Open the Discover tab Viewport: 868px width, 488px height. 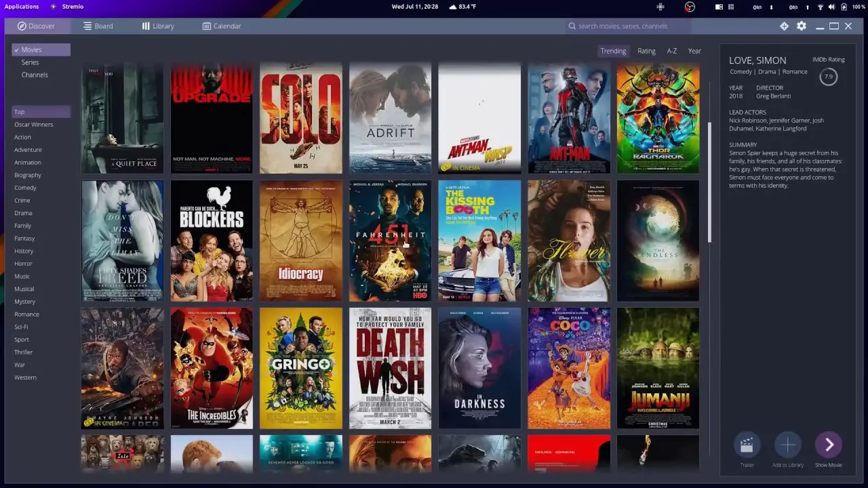[37, 26]
